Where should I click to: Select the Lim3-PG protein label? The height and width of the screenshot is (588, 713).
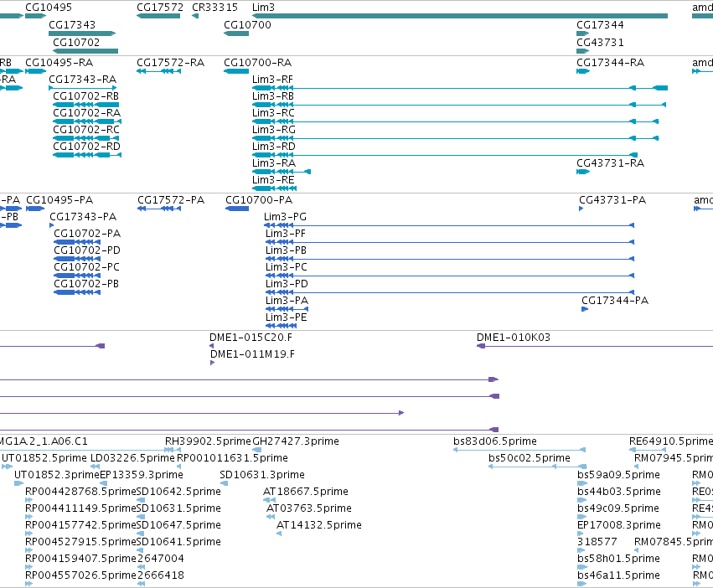(x=285, y=217)
